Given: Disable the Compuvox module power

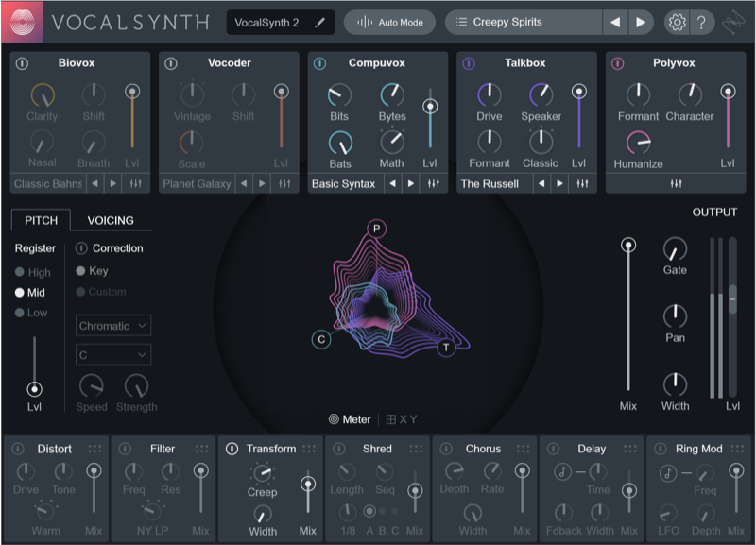Looking at the screenshot, I should point(319,63).
